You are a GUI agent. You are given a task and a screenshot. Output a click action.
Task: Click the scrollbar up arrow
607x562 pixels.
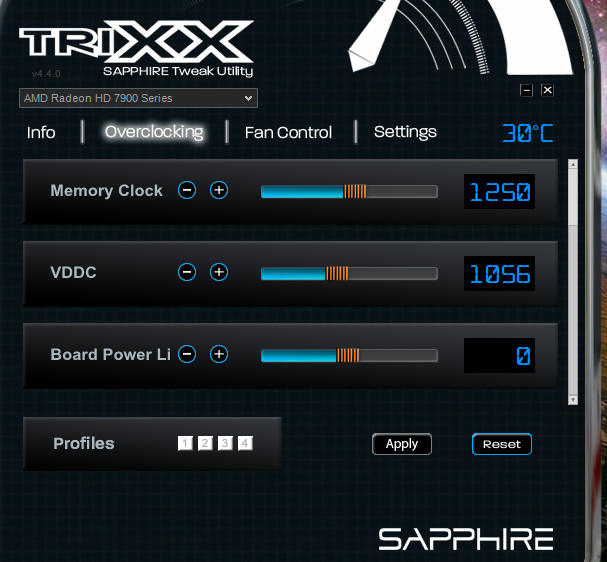tap(573, 164)
